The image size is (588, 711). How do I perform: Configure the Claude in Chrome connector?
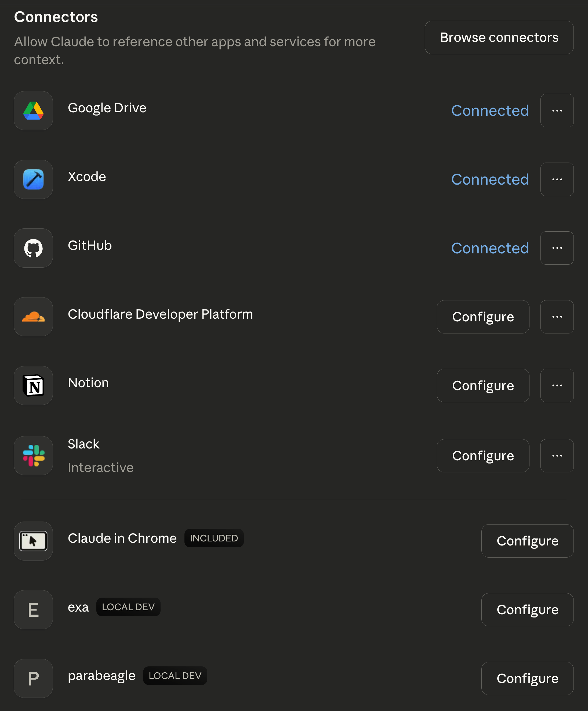527,541
